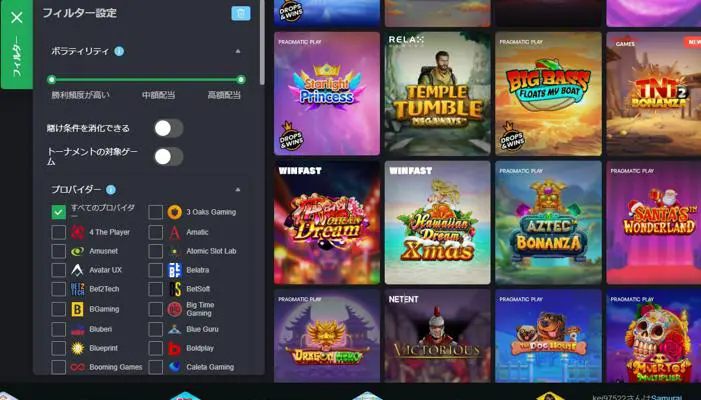701x400 pixels.
Task: Click Drops & Wins badge on Big Bass
Action: (x=512, y=136)
